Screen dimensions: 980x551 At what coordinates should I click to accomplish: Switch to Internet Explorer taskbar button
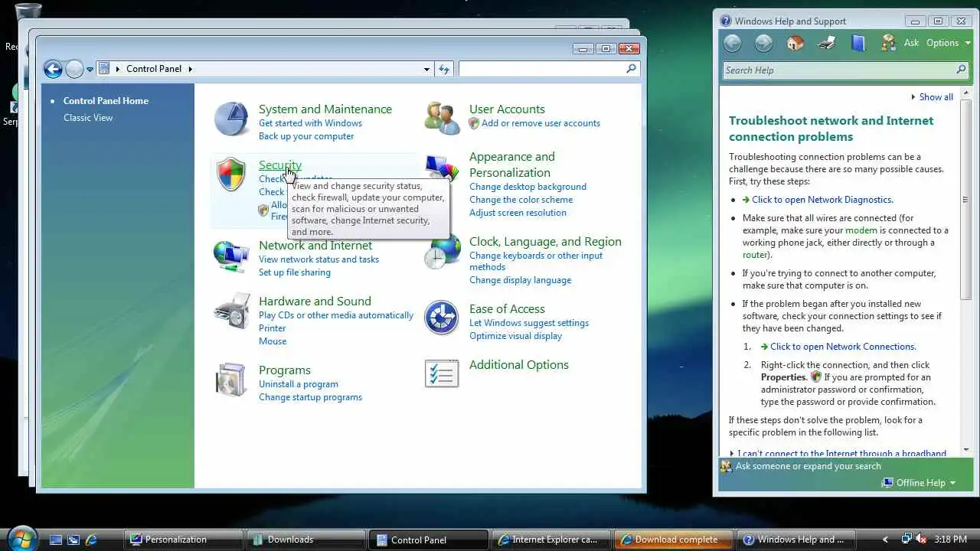550,540
